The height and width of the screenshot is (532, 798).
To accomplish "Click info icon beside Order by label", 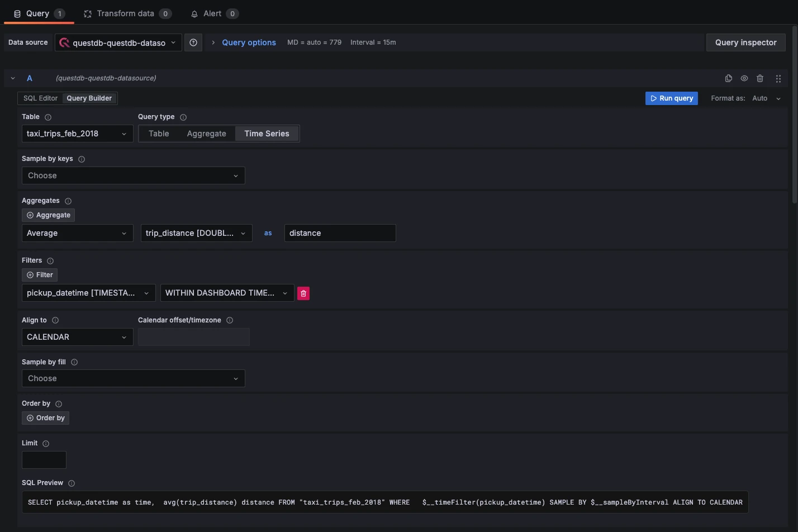I will click(x=59, y=404).
